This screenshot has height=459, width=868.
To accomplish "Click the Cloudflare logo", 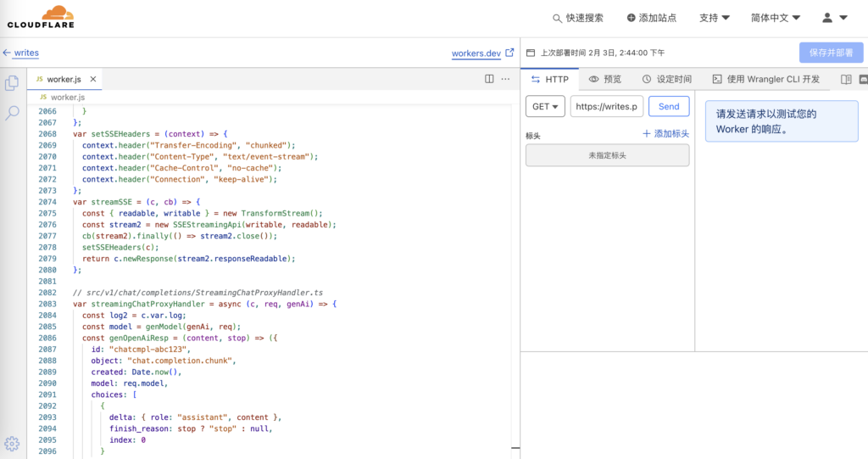I will (x=41, y=17).
